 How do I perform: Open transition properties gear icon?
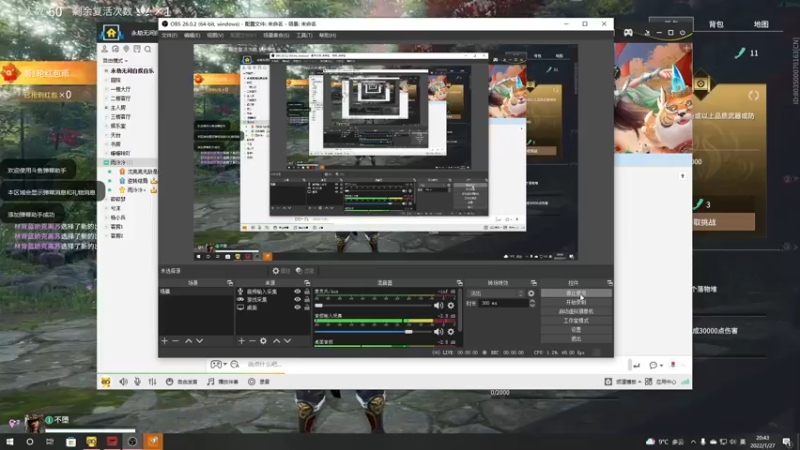(531, 293)
